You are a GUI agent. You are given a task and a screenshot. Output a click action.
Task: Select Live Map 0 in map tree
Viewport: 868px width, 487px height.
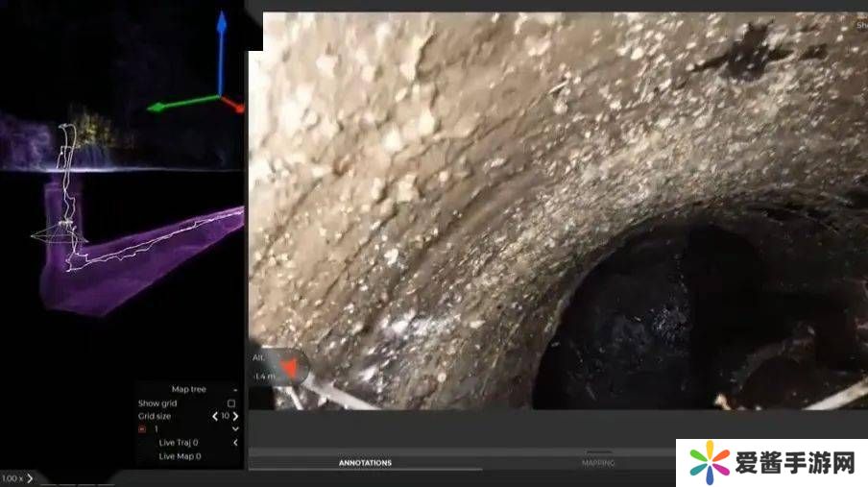[180, 456]
